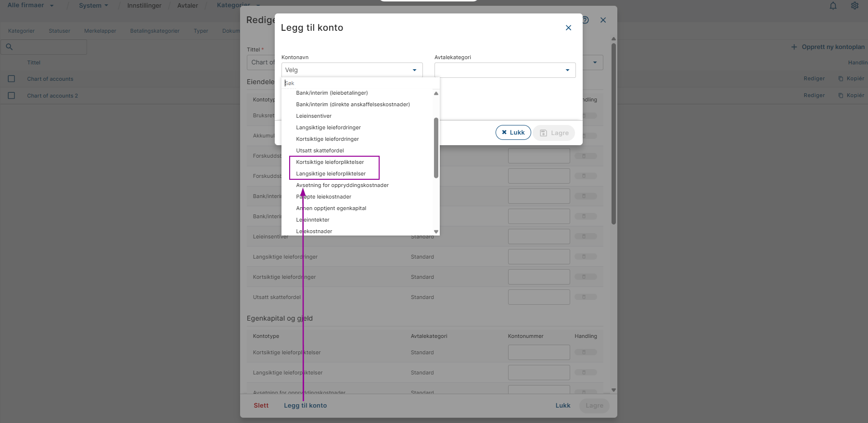This screenshot has height=423, width=868.
Task: Click the notifications bell icon
Action: [x=833, y=6]
